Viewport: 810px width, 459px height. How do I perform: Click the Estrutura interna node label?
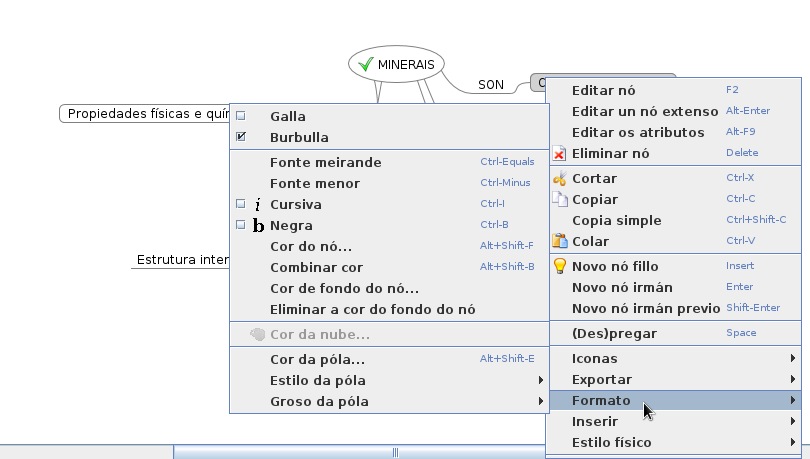tap(182, 260)
